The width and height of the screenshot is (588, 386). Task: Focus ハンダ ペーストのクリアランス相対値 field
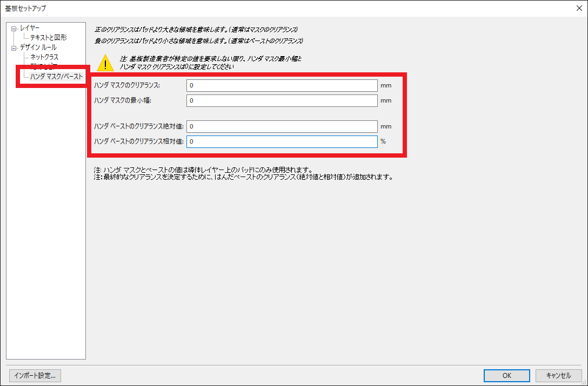tap(282, 141)
